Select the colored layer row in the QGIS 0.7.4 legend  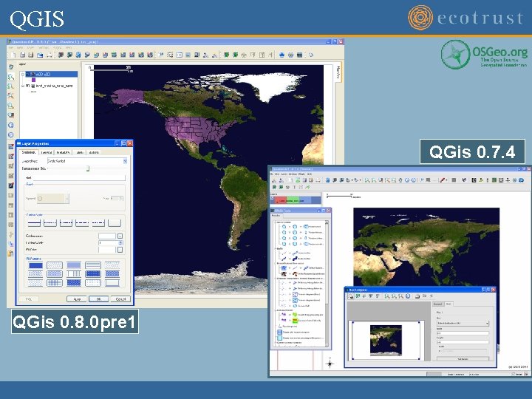(295, 200)
